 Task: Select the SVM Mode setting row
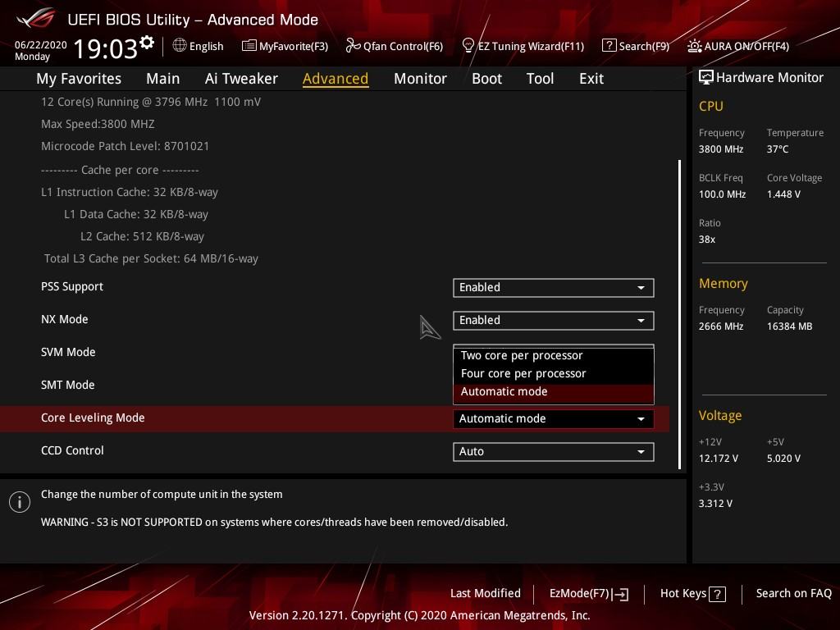[335, 353]
